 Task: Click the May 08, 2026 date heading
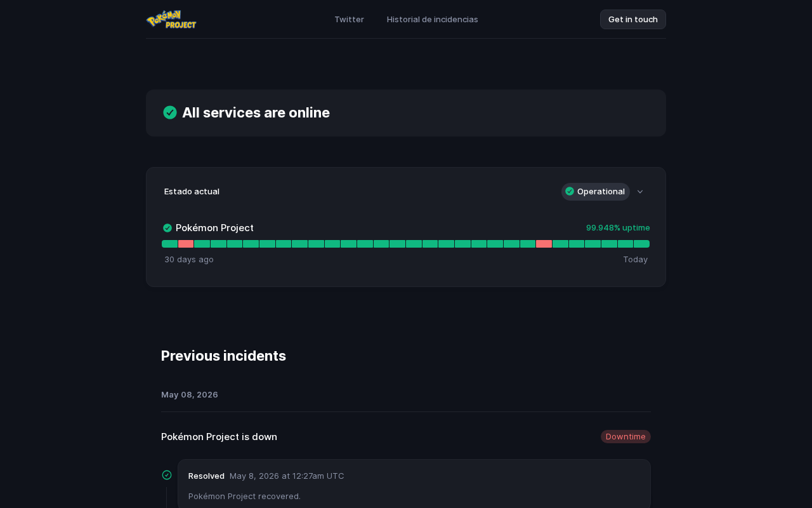(x=190, y=394)
